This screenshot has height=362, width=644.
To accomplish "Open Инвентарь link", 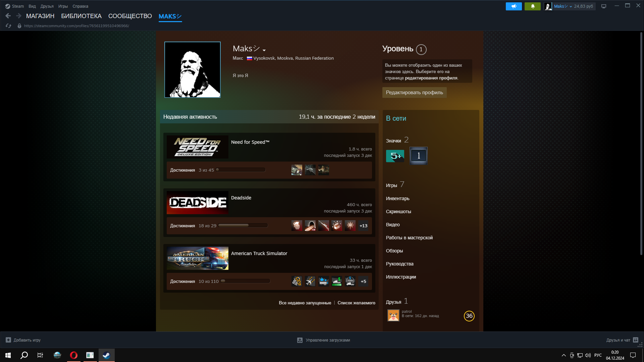I will 397,198.
